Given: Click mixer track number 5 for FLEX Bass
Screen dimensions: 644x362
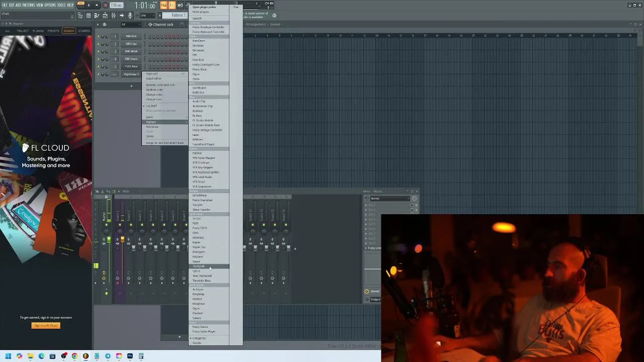Looking at the screenshot, I should click(x=115, y=66).
